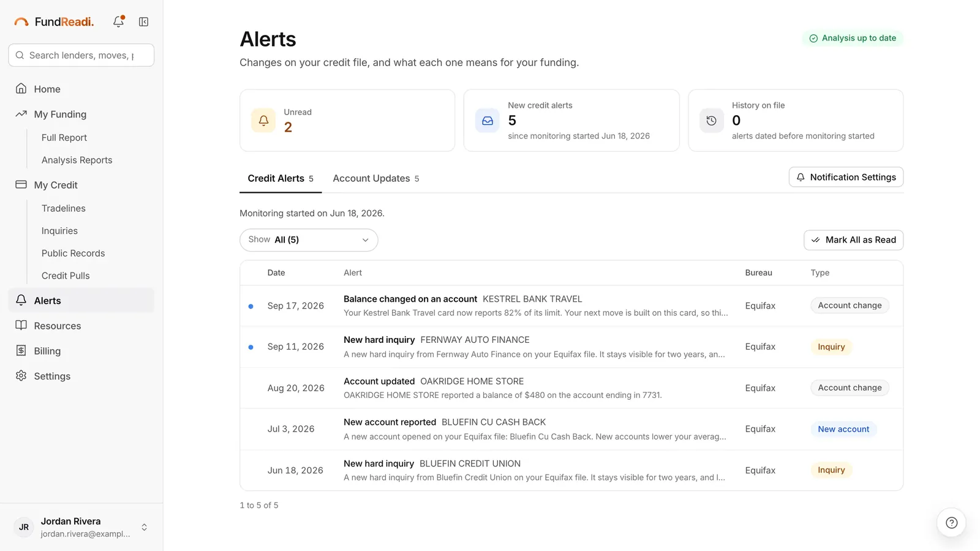
Task: Click the Analysis up to date badge text
Action: coord(859,38)
